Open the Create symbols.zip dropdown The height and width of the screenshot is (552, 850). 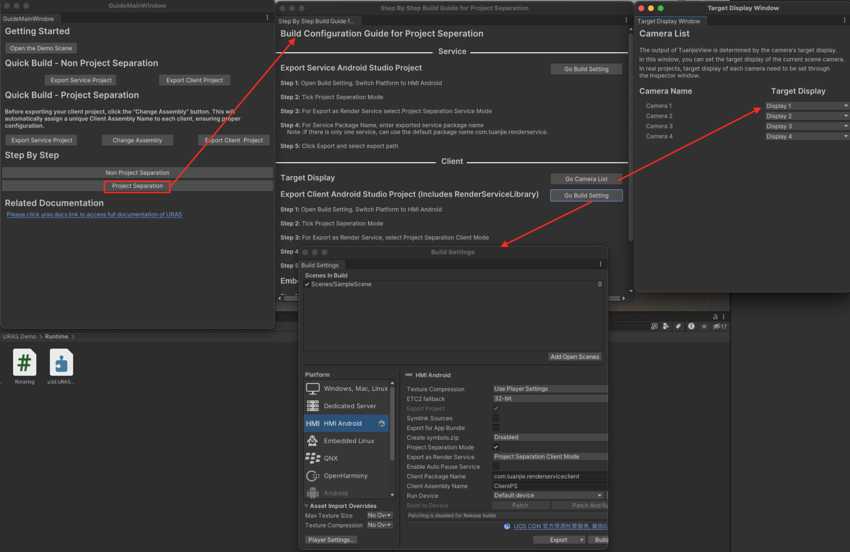tap(550, 437)
